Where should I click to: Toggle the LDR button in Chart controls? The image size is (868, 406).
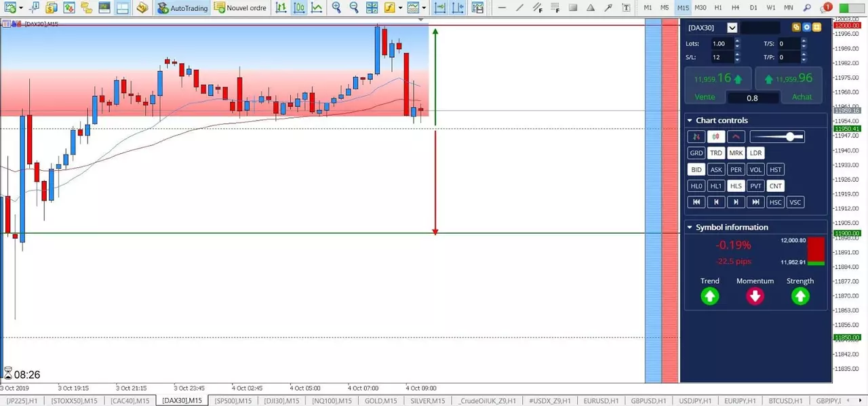(756, 153)
